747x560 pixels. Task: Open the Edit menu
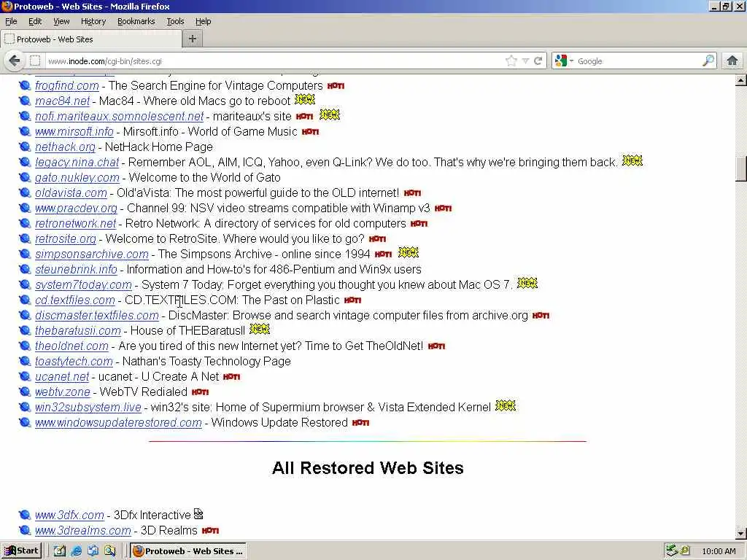[x=35, y=21]
